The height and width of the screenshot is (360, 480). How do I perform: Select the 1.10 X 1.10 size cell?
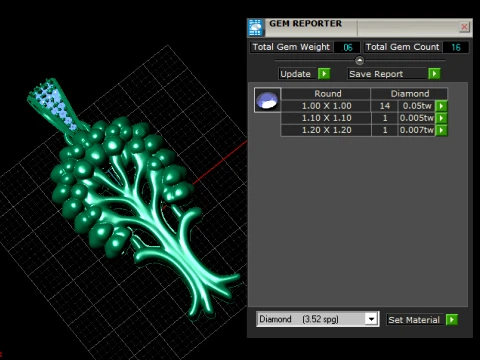pos(326,118)
